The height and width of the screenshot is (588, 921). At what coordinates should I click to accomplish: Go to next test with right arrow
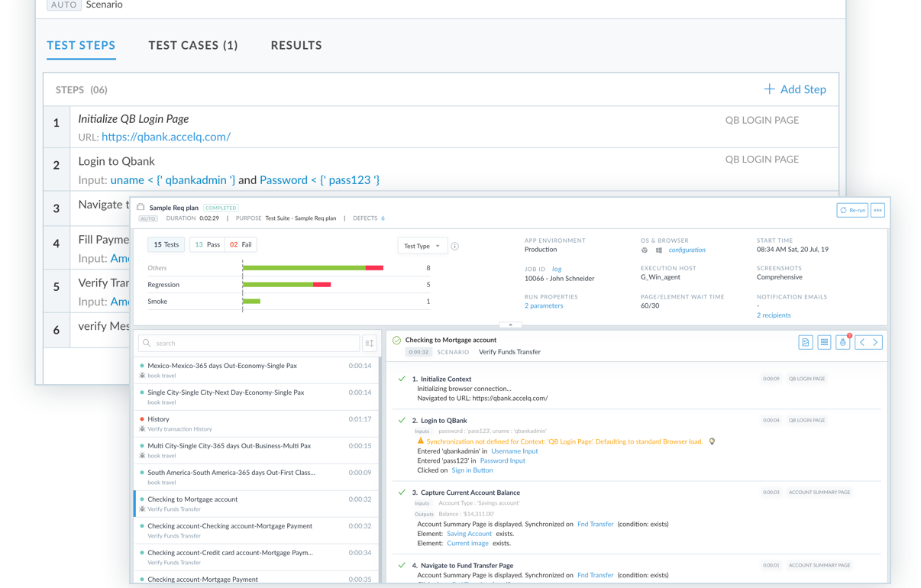876,343
